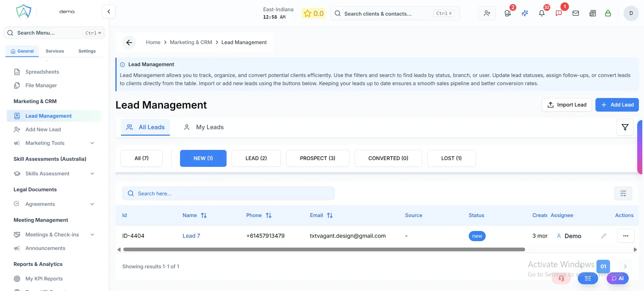Click the pencil edit icon for Lead 7
The image size is (644, 291).
(604, 236)
